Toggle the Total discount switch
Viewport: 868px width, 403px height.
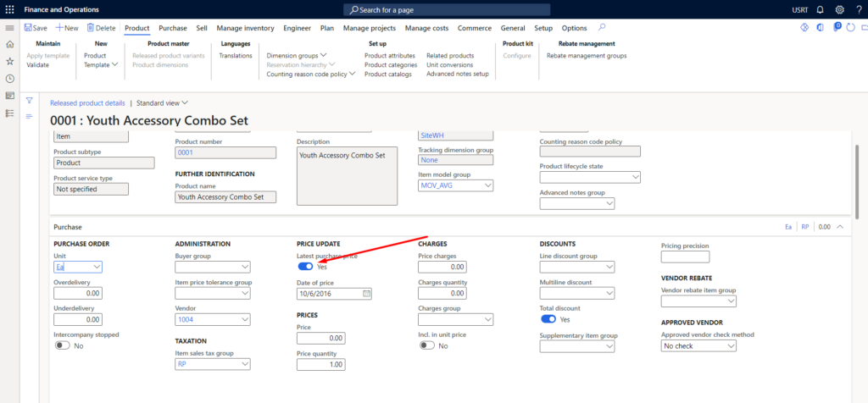tap(548, 319)
